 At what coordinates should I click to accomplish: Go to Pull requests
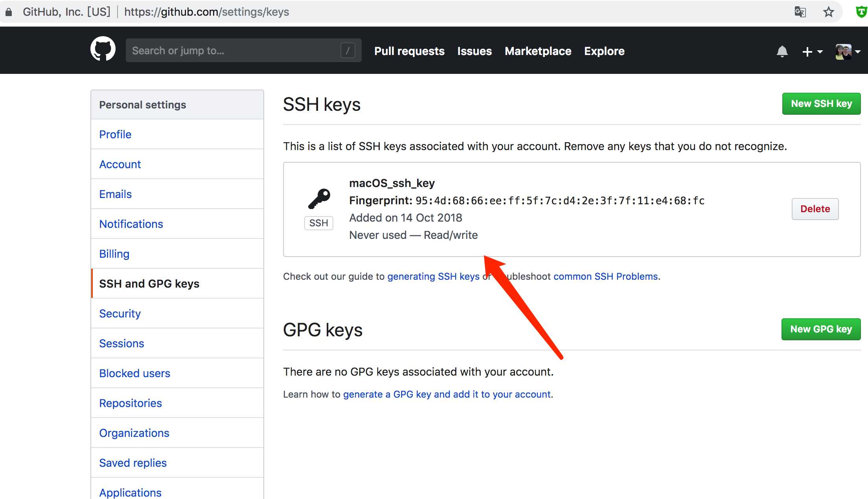pos(409,51)
